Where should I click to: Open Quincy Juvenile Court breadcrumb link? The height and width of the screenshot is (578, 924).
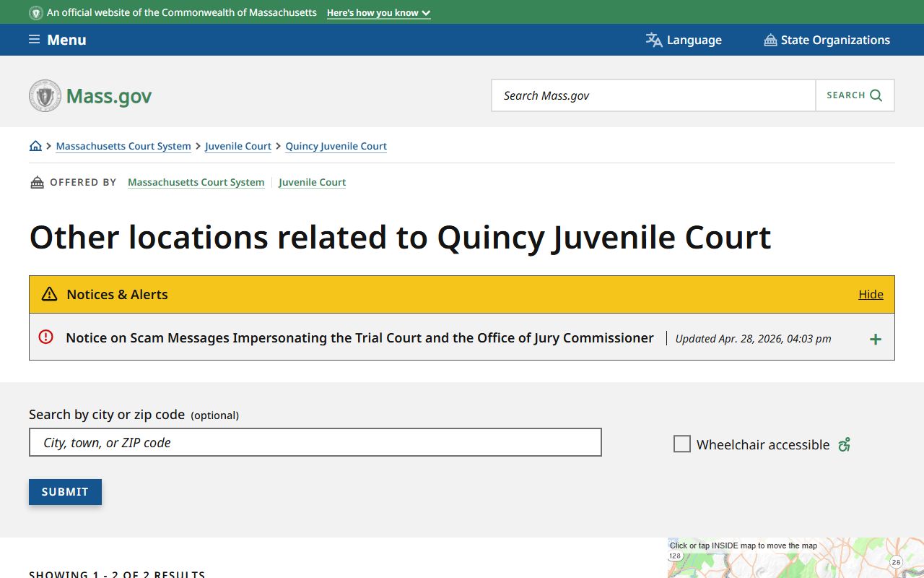(x=336, y=146)
